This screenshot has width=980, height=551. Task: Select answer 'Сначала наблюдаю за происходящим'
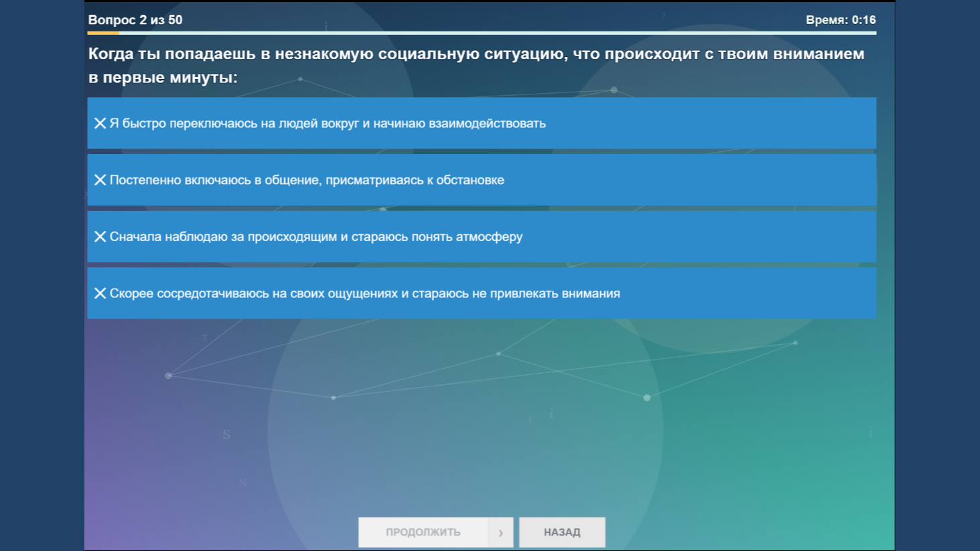coord(482,236)
